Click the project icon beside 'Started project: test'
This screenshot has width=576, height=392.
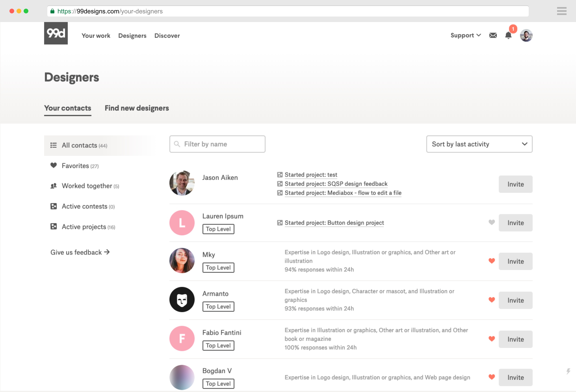pos(280,175)
